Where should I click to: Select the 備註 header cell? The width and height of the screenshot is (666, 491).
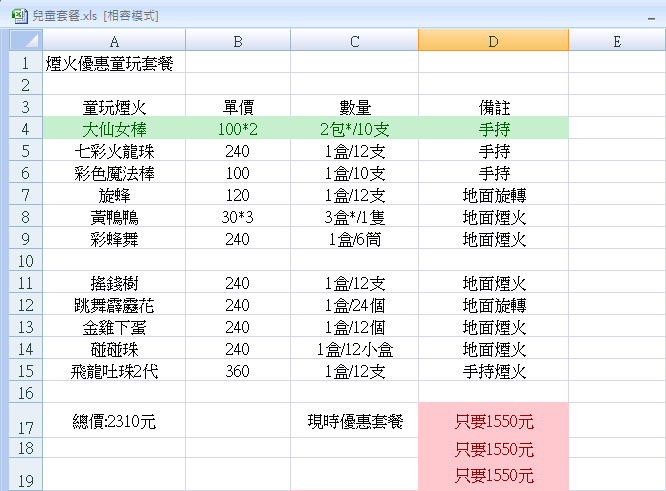[493, 107]
